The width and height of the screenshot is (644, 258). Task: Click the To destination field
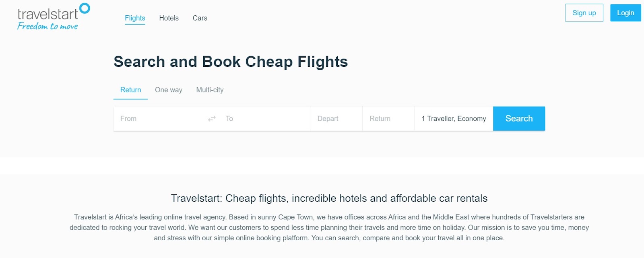tap(266, 119)
